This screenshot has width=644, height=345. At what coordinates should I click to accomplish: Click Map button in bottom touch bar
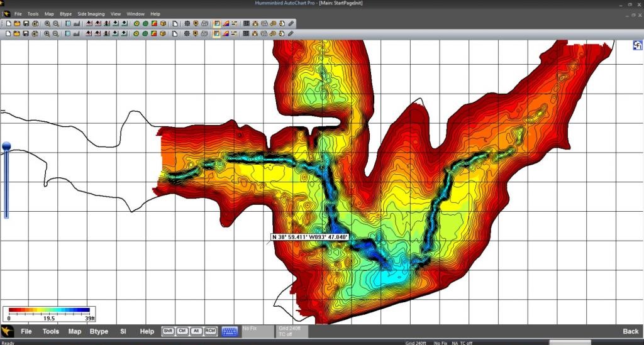75,331
